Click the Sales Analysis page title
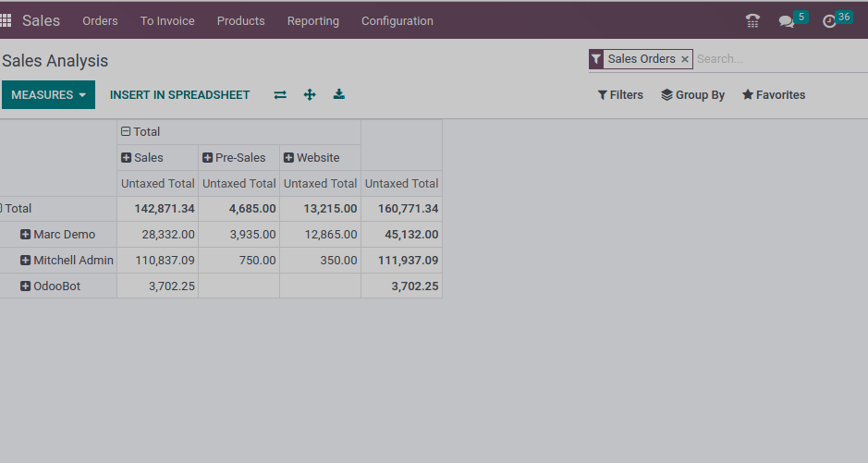 point(55,61)
